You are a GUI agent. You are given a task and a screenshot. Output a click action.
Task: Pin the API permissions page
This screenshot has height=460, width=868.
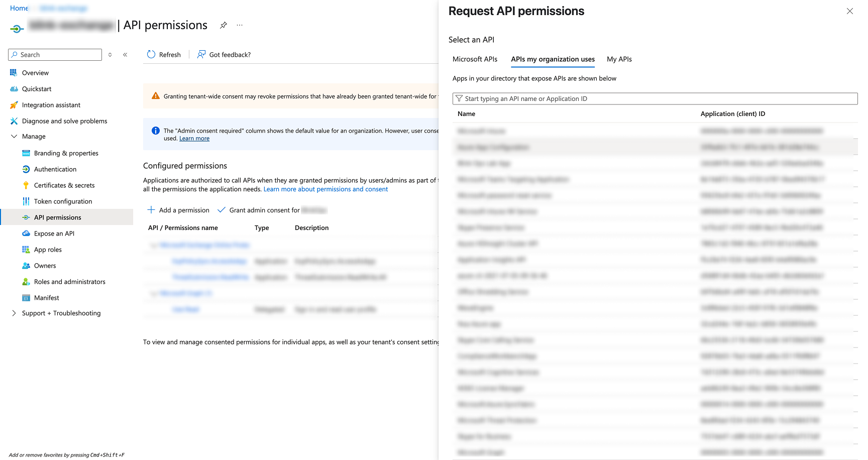click(x=224, y=25)
